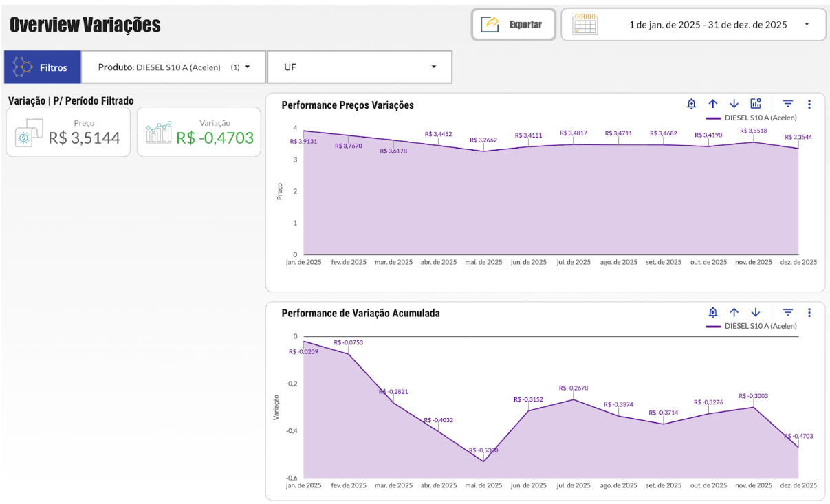Click the Exportar button
Viewport: 830px width, 504px height.
[514, 25]
